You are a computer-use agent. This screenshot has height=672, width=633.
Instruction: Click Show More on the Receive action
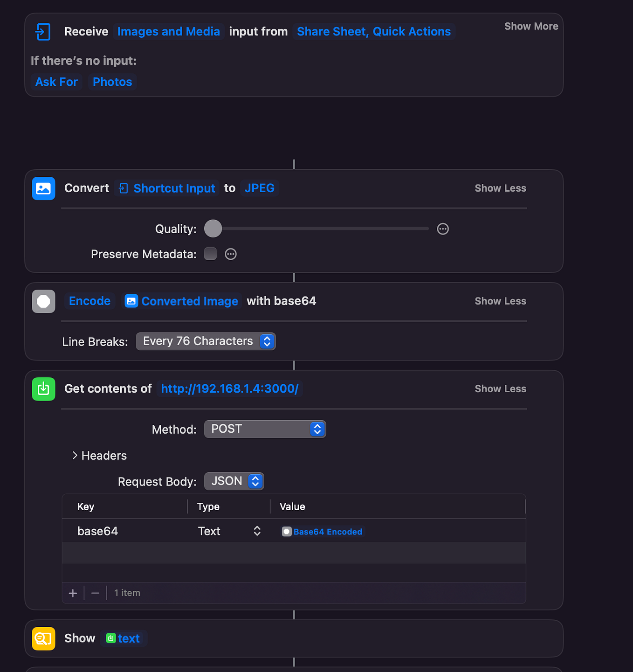click(531, 27)
